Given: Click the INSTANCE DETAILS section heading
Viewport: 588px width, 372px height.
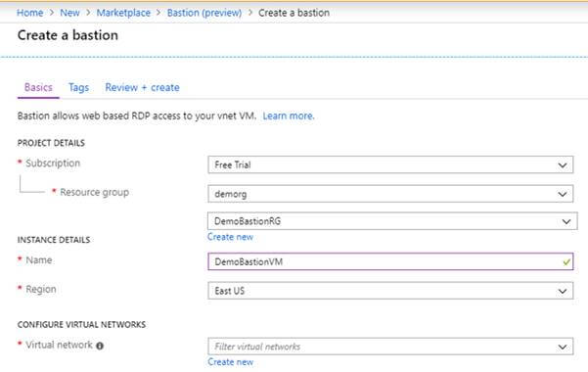Looking at the screenshot, I should [54, 240].
